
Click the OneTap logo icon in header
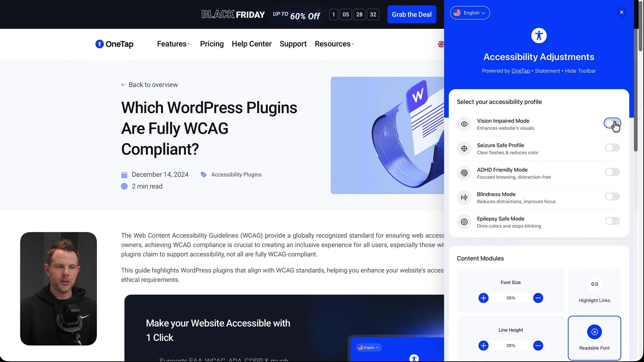click(x=99, y=44)
